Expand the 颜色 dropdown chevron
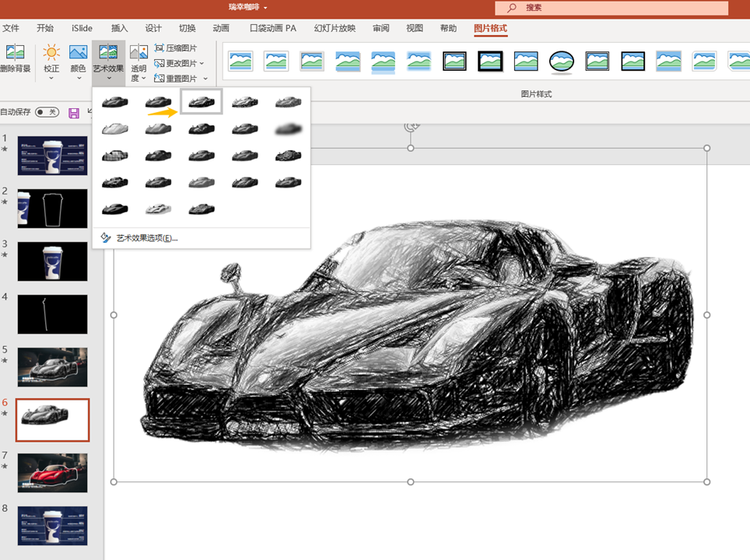The width and height of the screenshot is (750, 560). [79, 78]
